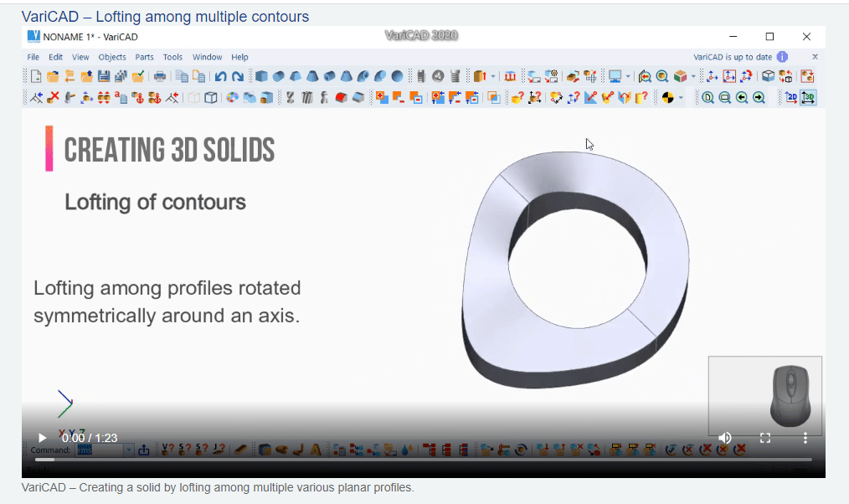Click the Boolean subtract solids icon

coord(399,97)
